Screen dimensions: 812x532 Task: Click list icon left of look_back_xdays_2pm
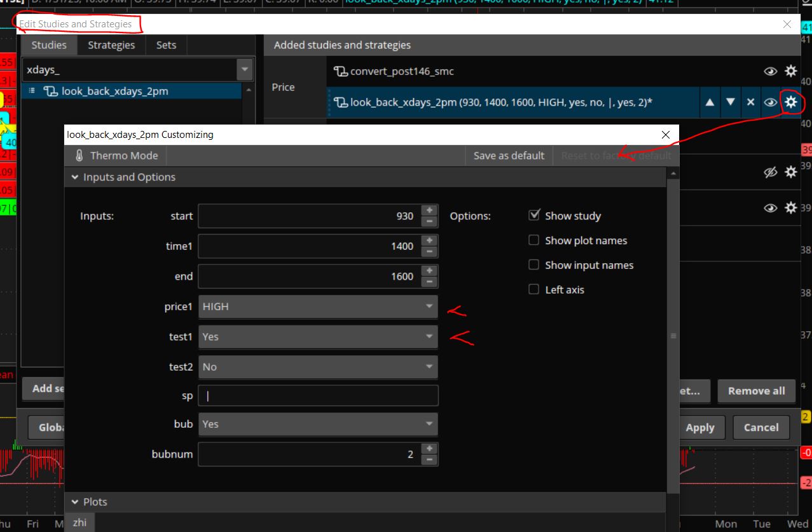point(32,91)
